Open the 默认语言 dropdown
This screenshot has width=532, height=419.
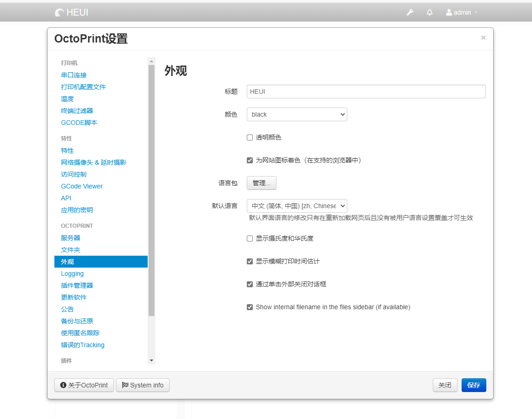(x=297, y=206)
